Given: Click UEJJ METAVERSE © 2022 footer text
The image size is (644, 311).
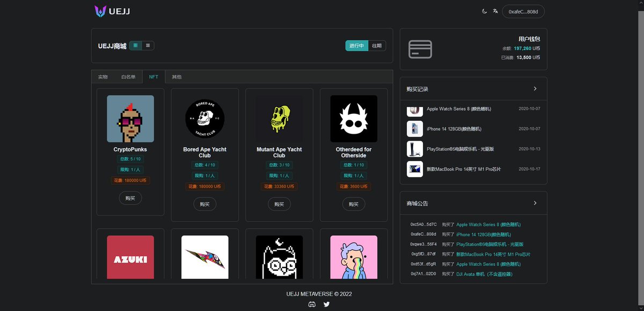Looking at the screenshot, I should (x=319, y=294).
